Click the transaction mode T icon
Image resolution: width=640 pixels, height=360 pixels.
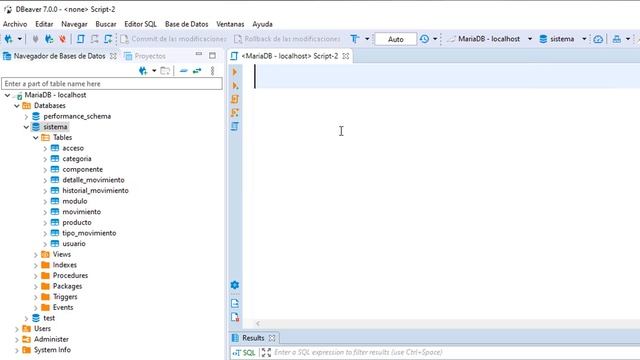pos(354,39)
